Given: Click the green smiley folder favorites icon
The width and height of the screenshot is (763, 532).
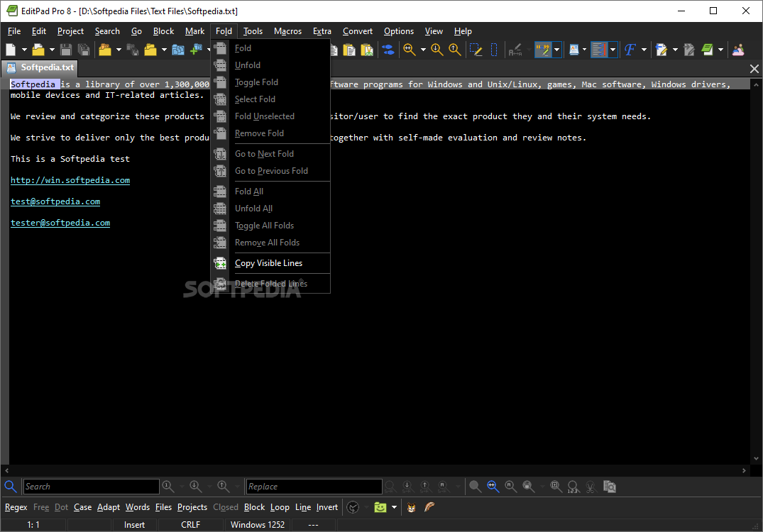Looking at the screenshot, I should click(380, 507).
